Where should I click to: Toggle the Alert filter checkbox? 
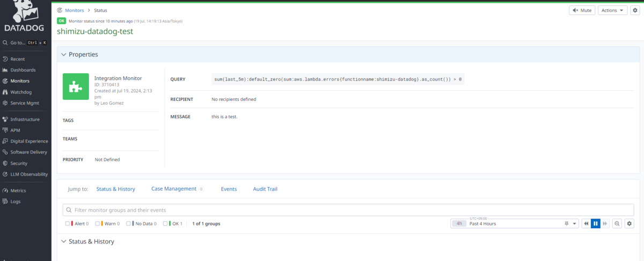pos(68,223)
